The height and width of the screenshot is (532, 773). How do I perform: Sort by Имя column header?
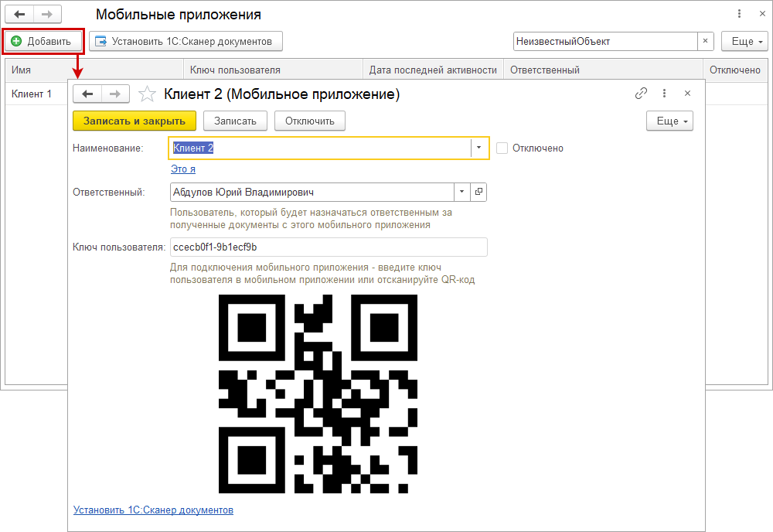94,70
